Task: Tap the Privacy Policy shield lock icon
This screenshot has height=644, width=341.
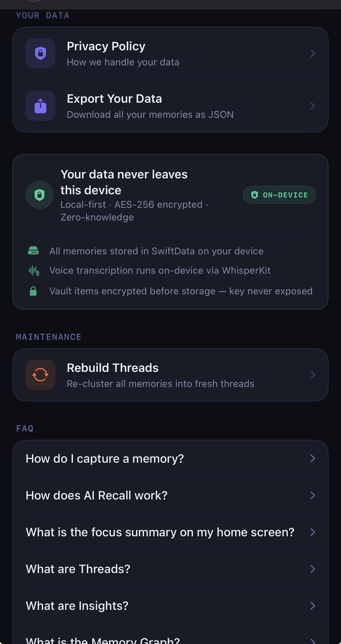Action: pos(40,53)
